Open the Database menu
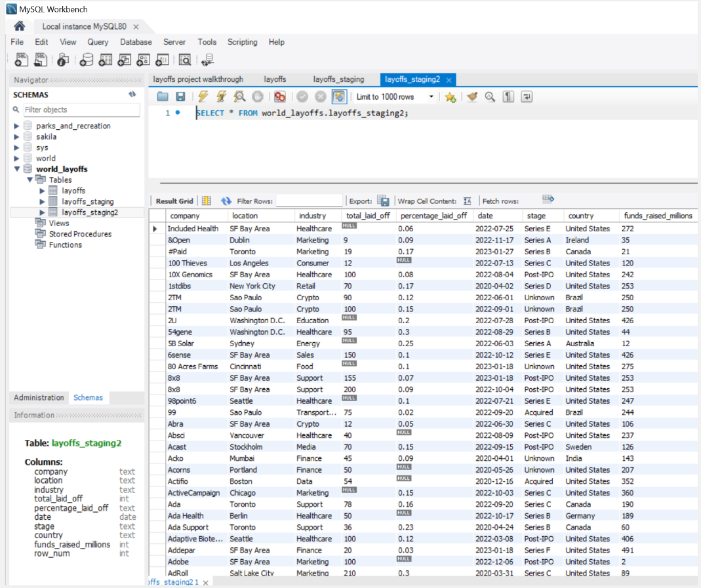The height and width of the screenshot is (588, 701). click(136, 42)
